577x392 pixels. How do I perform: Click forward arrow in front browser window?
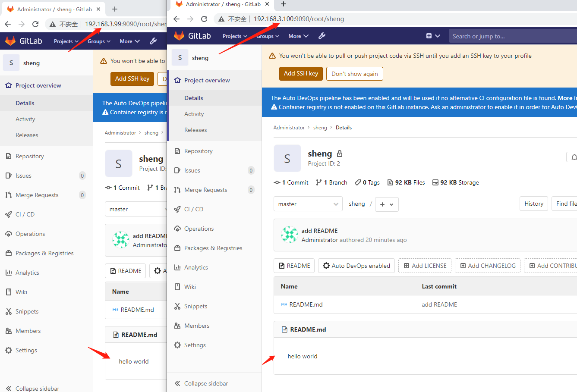[x=190, y=19]
